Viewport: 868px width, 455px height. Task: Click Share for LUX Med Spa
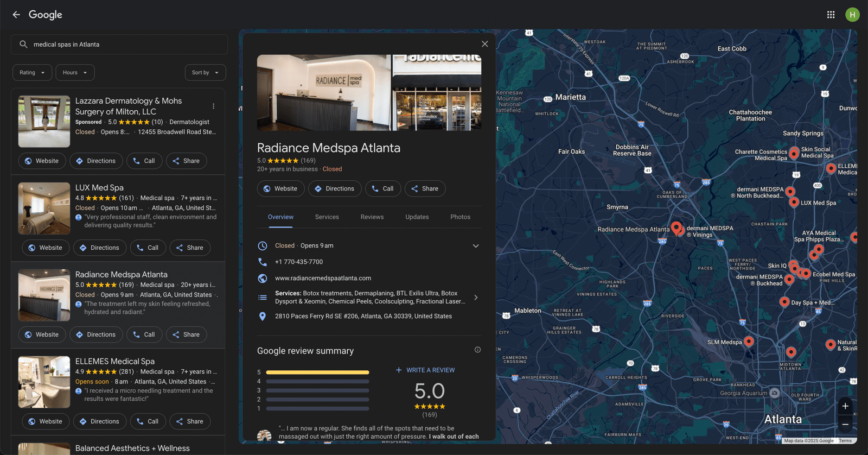point(190,248)
